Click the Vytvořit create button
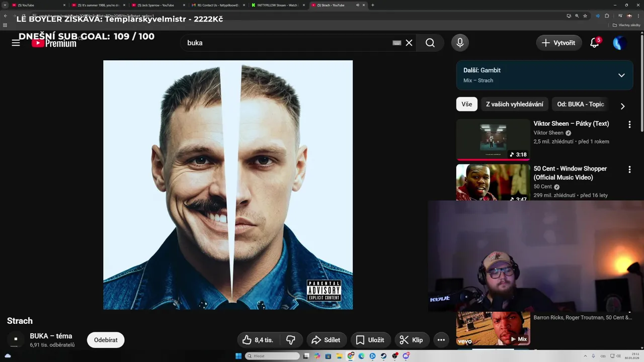 tap(559, 43)
